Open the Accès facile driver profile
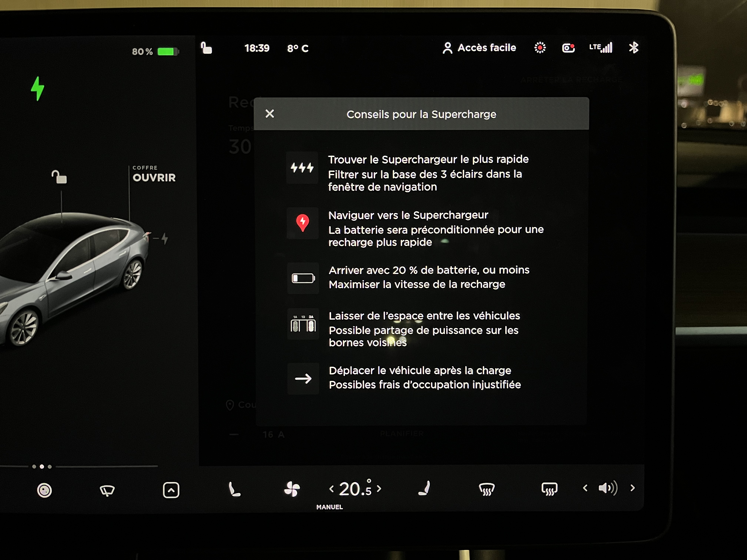 [479, 48]
